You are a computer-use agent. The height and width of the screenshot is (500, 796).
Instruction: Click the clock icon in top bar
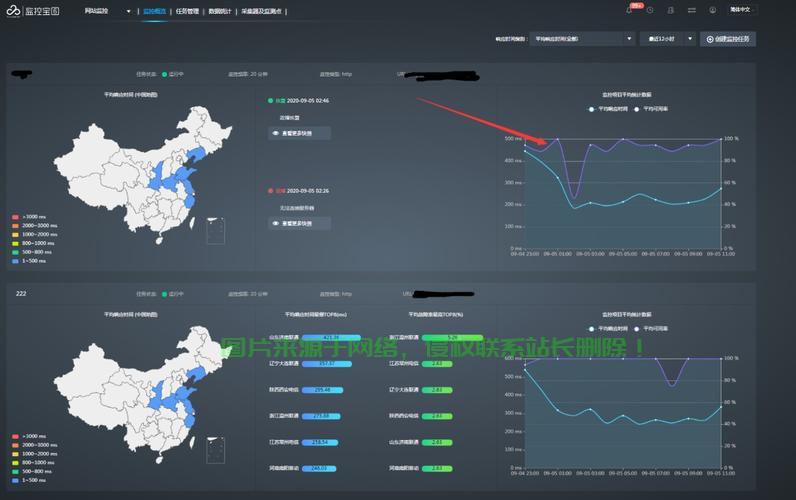pos(650,10)
